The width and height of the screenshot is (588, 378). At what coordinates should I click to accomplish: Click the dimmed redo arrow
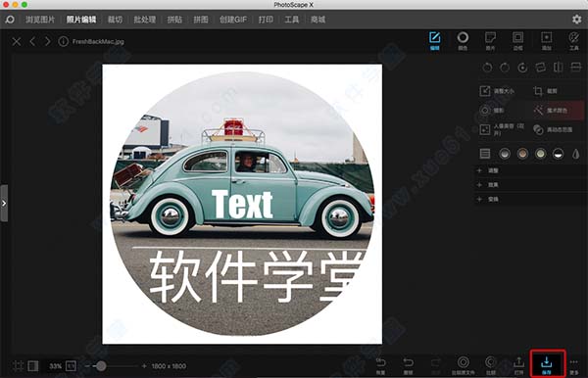tap(436, 365)
